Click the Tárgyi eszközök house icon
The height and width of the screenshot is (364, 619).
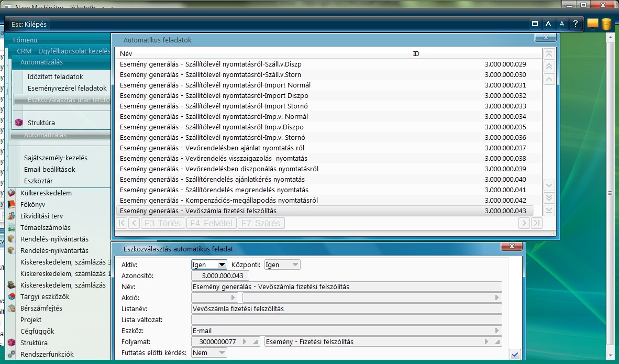[12, 296]
